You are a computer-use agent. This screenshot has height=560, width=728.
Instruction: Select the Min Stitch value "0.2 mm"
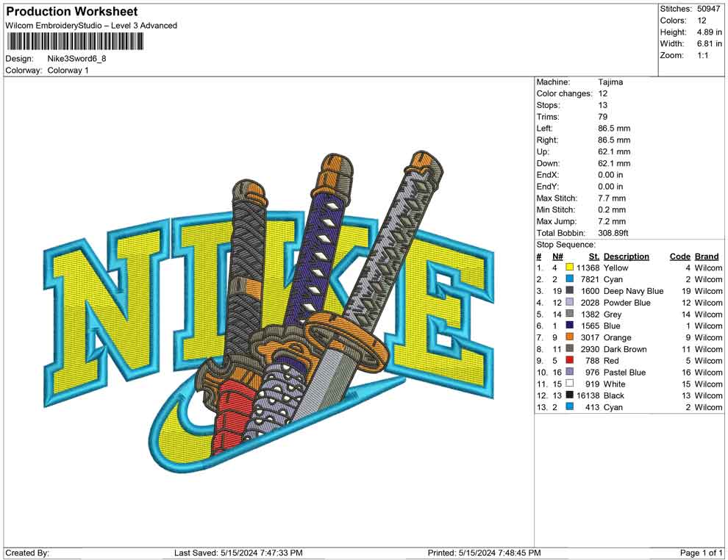pyautogui.click(x=612, y=209)
